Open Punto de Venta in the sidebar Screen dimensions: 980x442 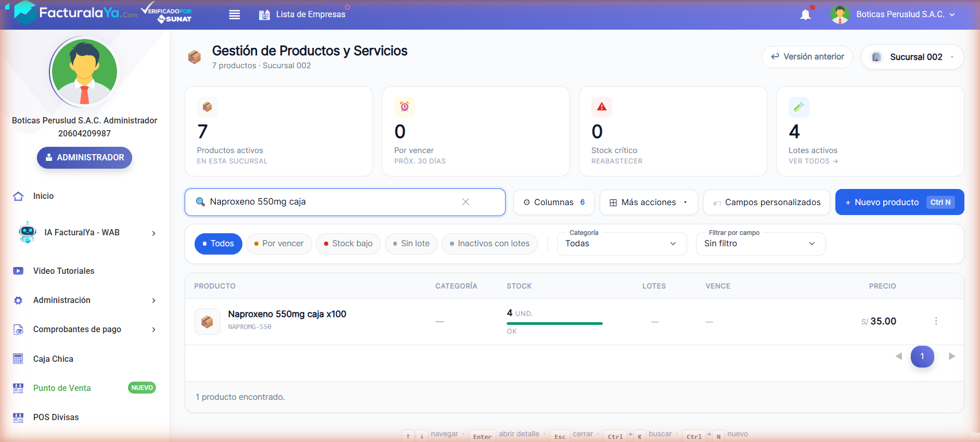(62, 388)
